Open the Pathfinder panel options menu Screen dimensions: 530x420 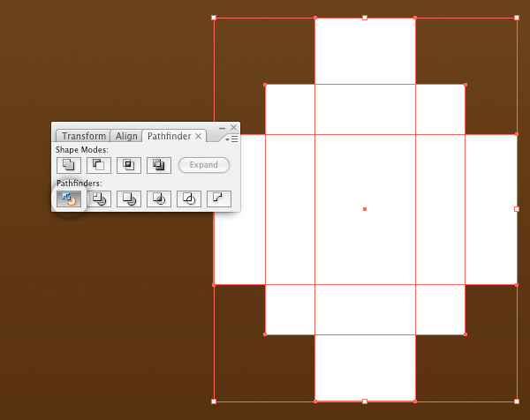[x=232, y=139]
